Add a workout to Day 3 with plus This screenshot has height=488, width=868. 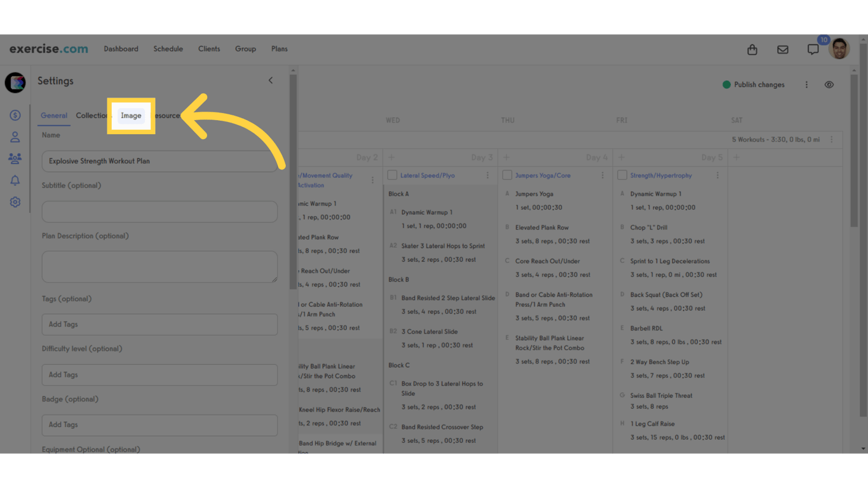point(391,157)
